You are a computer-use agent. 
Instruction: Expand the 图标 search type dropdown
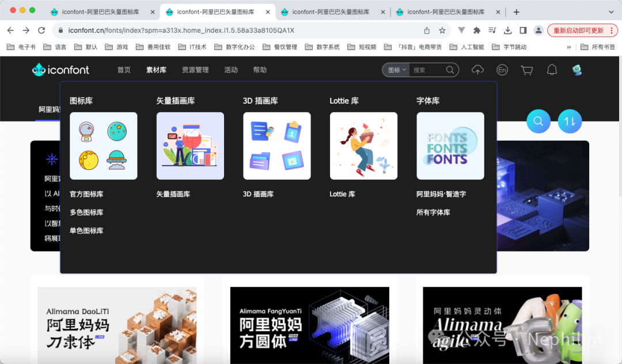396,70
